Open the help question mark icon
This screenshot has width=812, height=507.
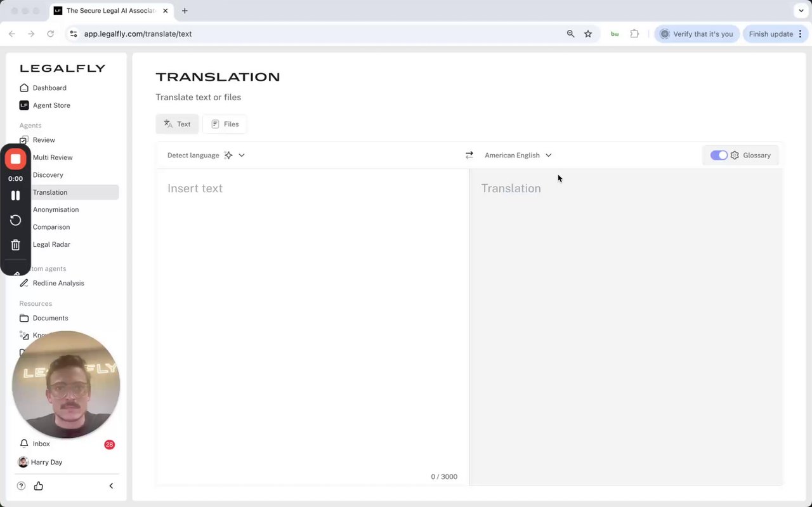click(x=22, y=486)
